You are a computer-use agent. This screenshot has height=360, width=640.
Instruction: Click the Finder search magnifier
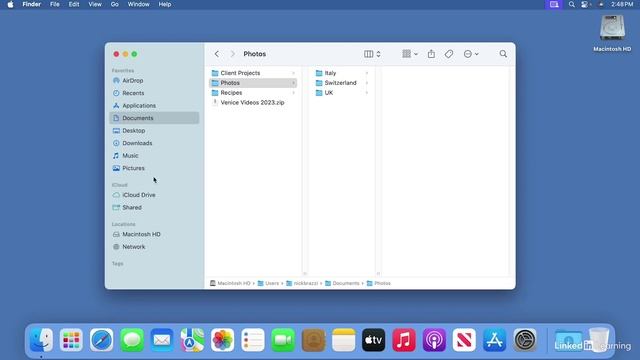click(503, 54)
